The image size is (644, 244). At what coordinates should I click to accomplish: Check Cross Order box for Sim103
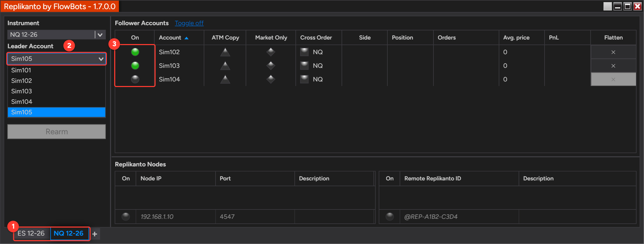point(305,66)
